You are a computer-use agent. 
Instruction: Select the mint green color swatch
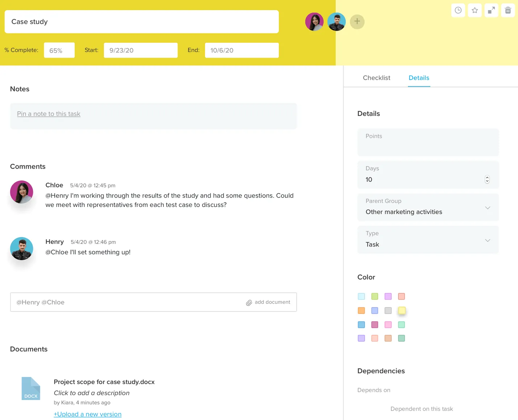[401, 325]
